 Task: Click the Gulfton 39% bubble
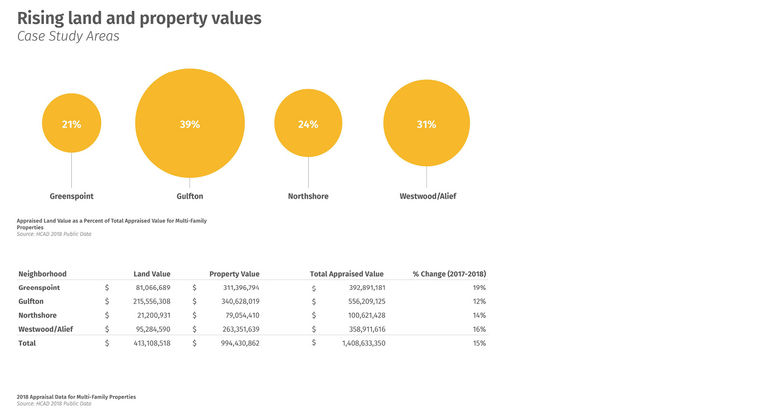[x=190, y=124]
